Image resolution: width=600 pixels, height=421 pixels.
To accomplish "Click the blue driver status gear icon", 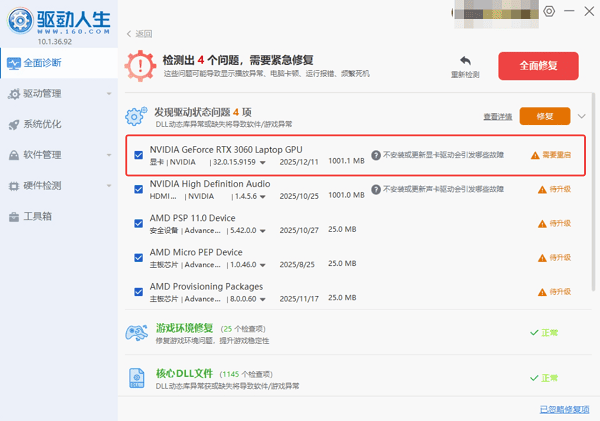I will pyautogui.click(x=135, y=116).
